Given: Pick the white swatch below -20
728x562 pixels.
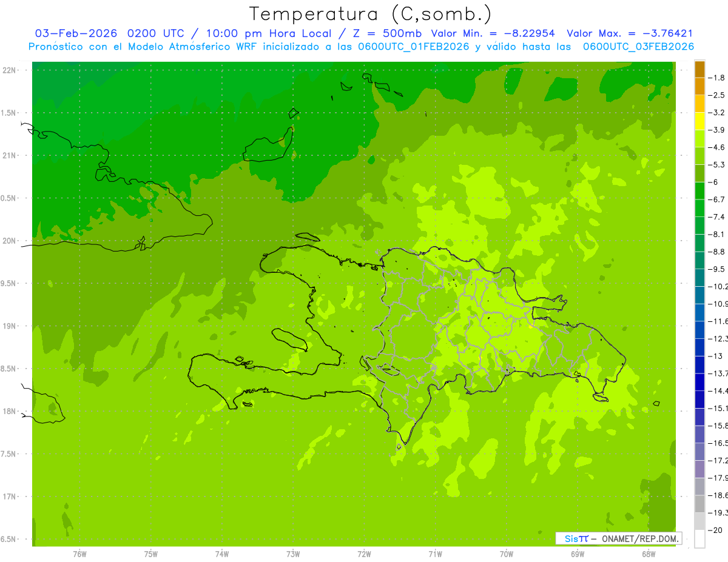Looking at the screenshot, I should (x=699, y=539).
